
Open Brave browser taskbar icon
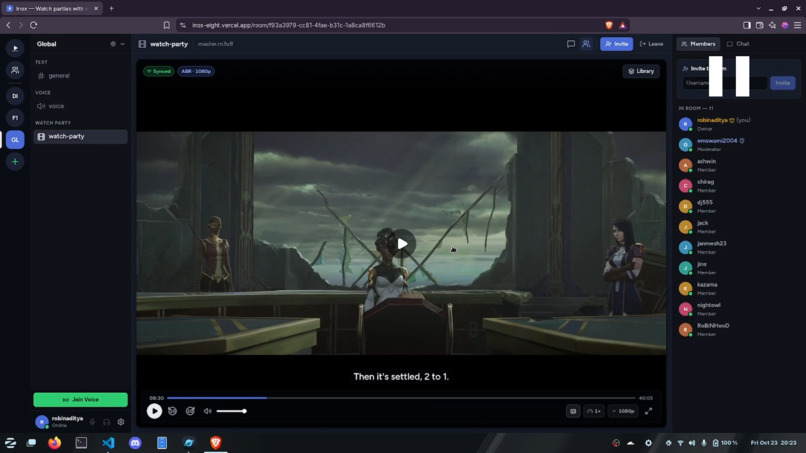[215, 443]
